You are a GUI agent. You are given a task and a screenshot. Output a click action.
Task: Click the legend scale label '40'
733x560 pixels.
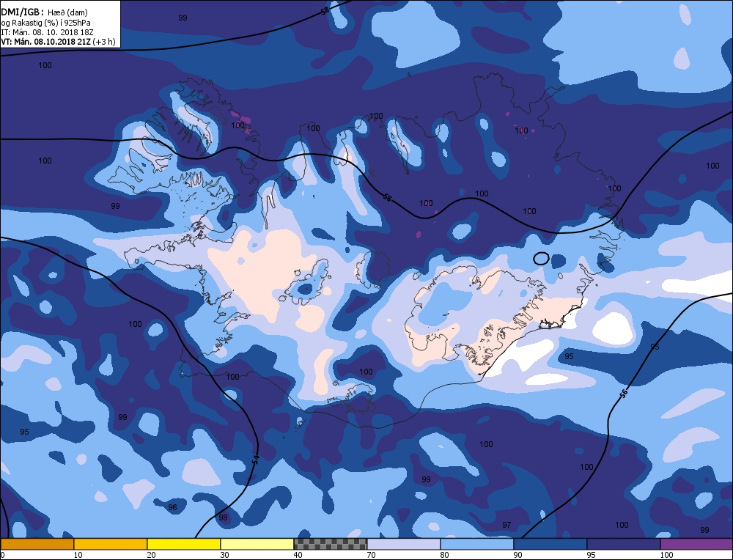(x=298, y=555)
